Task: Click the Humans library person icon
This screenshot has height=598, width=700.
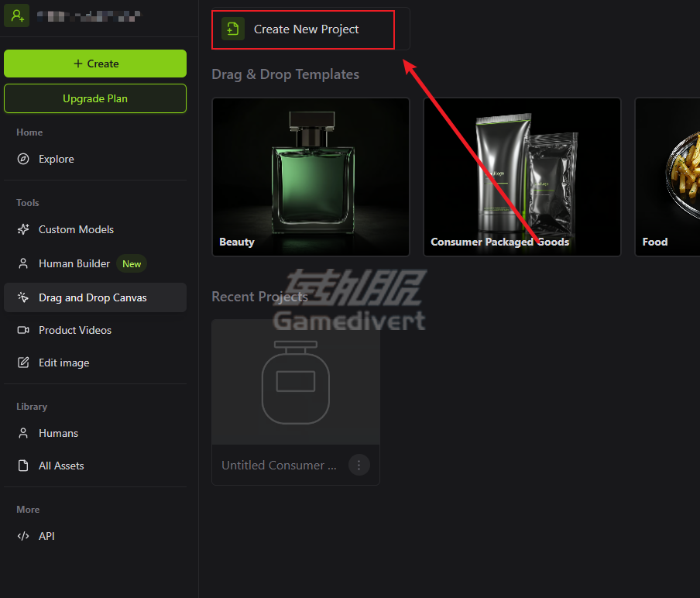Action: tap(23, 433)
